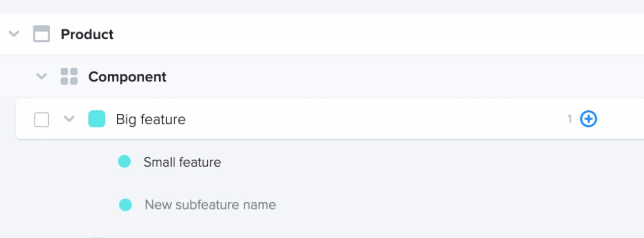Collapse the Component group chevron
Image resolution: width=644 pixels, height=238 pixels.
coord(41,77)
